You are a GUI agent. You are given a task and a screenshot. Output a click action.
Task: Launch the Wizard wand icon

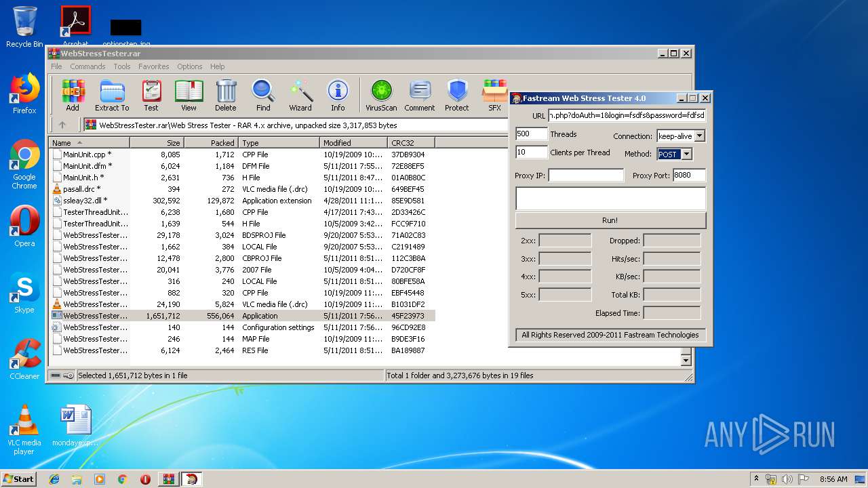pos(300,95)
